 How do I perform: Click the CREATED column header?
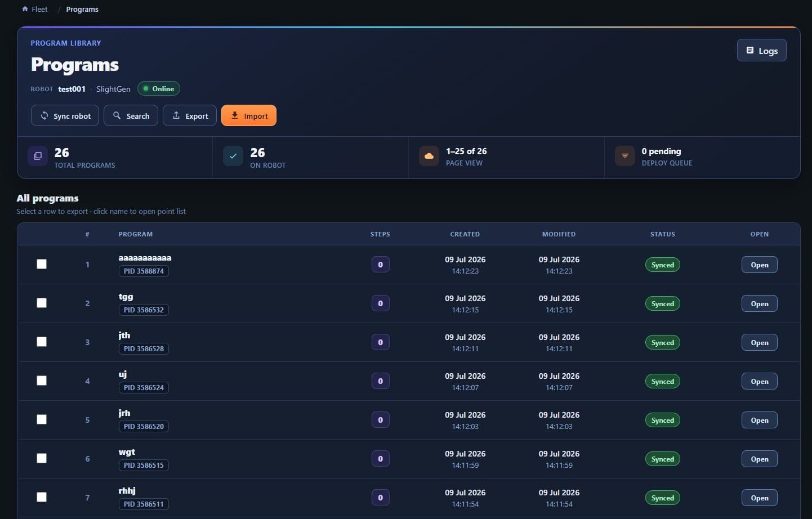465,234
